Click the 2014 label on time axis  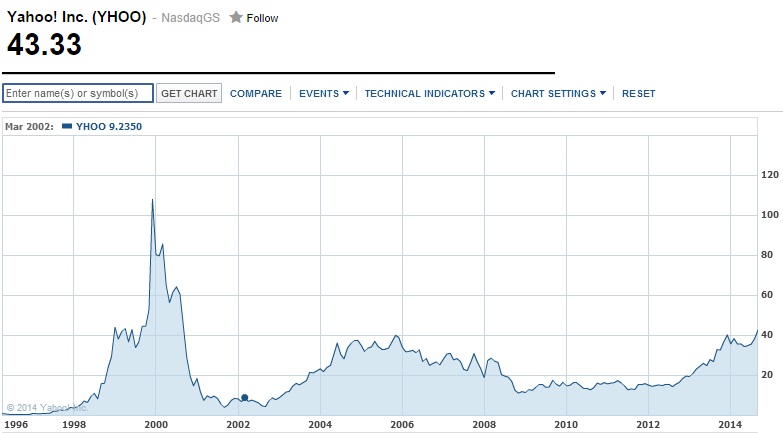click(730, 425)
